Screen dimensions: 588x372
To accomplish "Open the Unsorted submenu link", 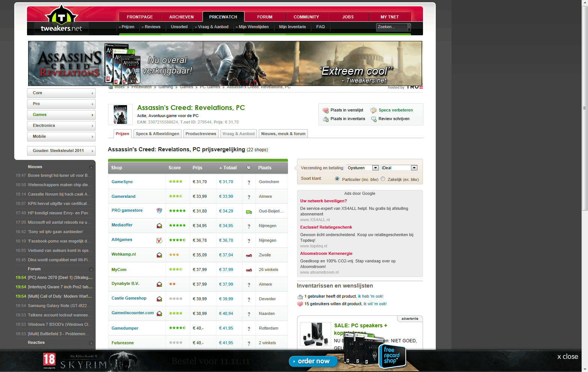I will pos(179,27).
